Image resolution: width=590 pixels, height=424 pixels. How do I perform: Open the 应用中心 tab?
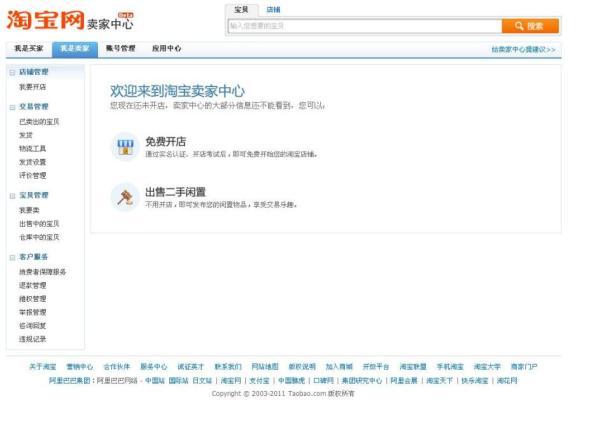(x=166, y=49)
